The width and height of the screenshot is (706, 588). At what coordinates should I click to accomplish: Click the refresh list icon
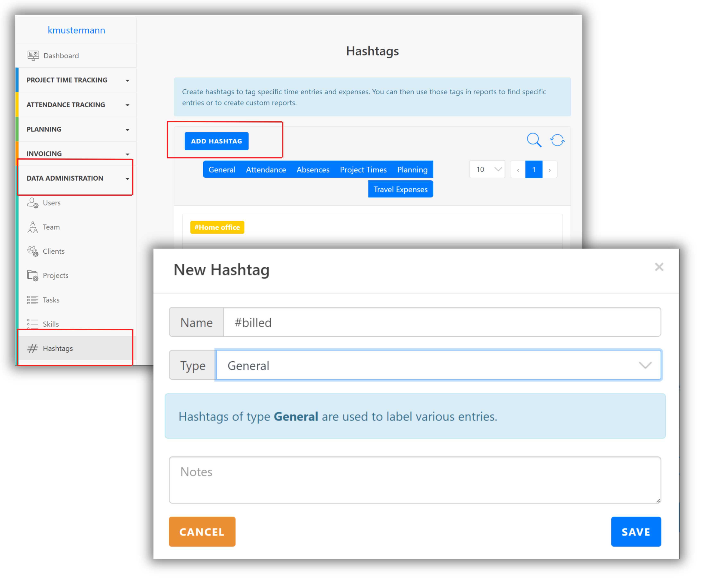[557, 140]
